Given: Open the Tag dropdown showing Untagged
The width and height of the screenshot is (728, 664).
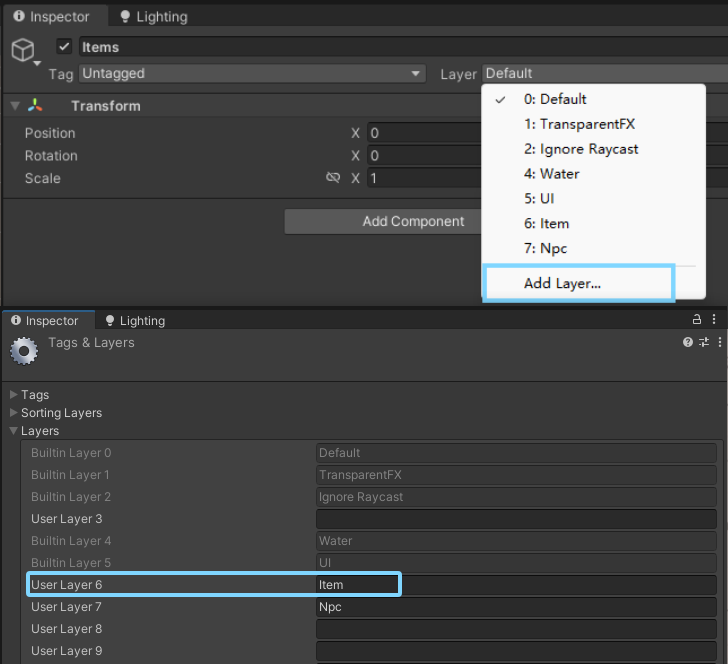Looking at the screenshot, I should point(251,74).
